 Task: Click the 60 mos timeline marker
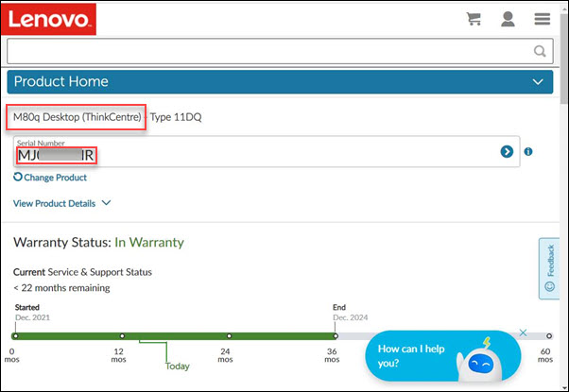coord(549,335)
